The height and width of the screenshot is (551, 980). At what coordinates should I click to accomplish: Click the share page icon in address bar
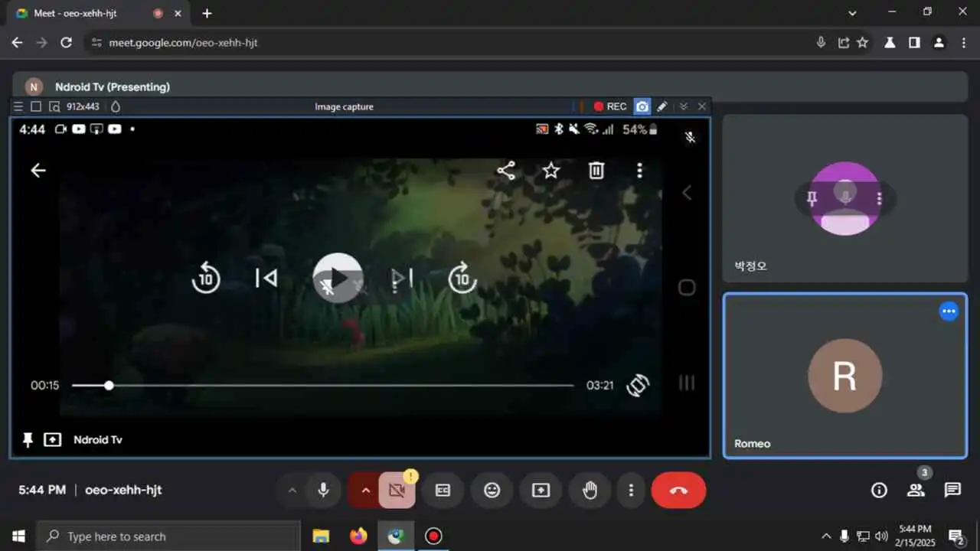[843, 43]
